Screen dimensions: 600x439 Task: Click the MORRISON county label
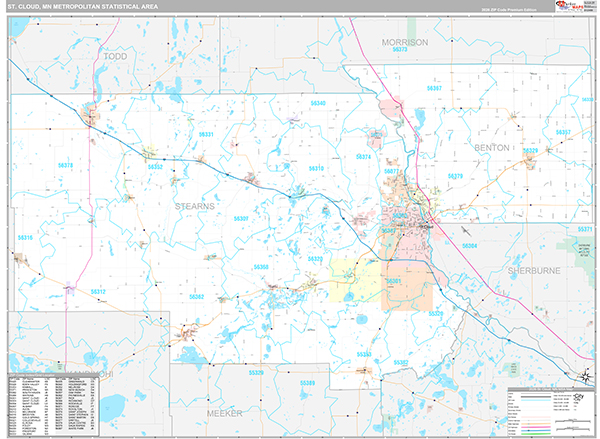404,42
